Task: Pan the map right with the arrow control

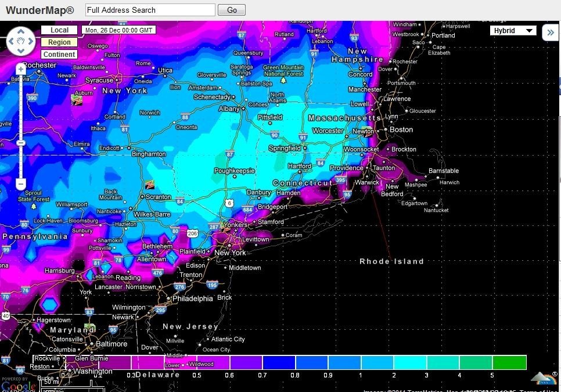Action: pyautogui.click(x=31, y=41)
